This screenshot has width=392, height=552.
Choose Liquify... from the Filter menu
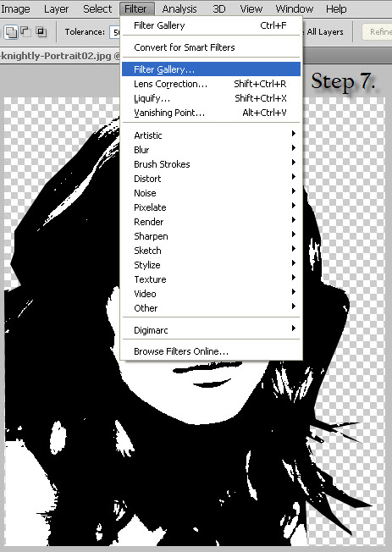coord(211,98)
